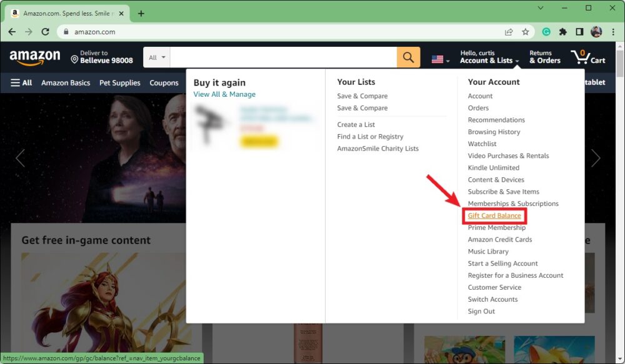Click the share page icon in address bar
This screenshot has width=625, height=364.
coord(509,32)
